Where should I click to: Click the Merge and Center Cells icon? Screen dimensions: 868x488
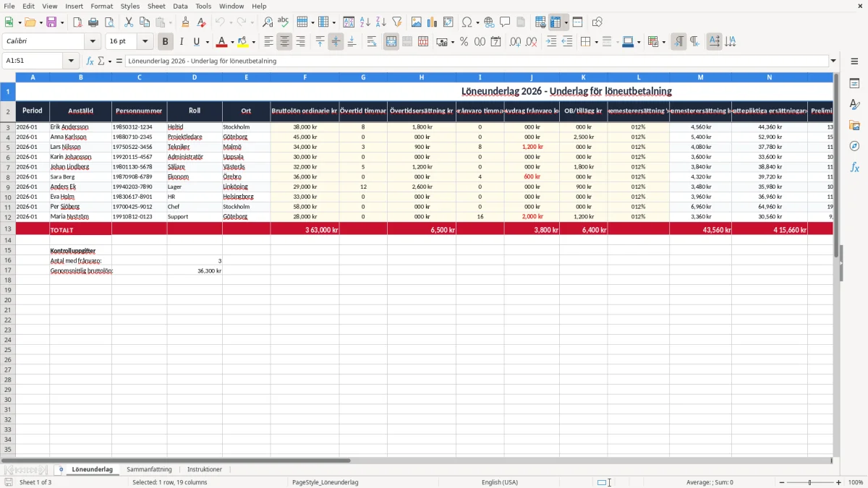tap(391, 42)
